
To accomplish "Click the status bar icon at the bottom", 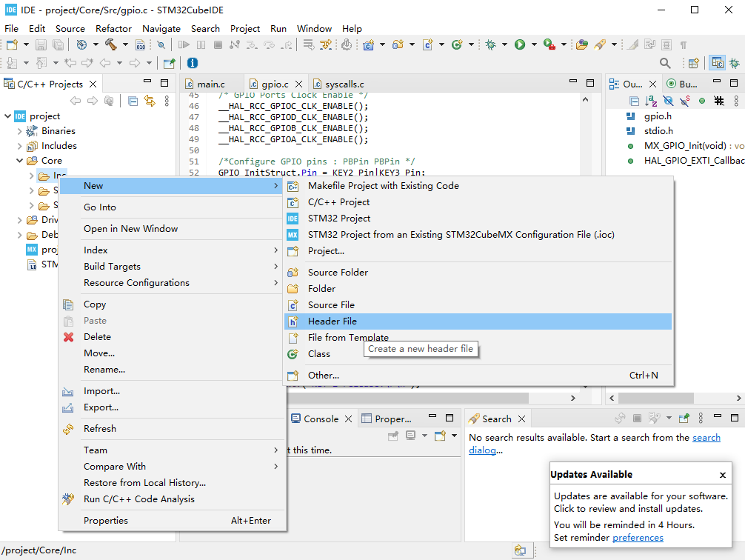I will click(x=521, y=550).
